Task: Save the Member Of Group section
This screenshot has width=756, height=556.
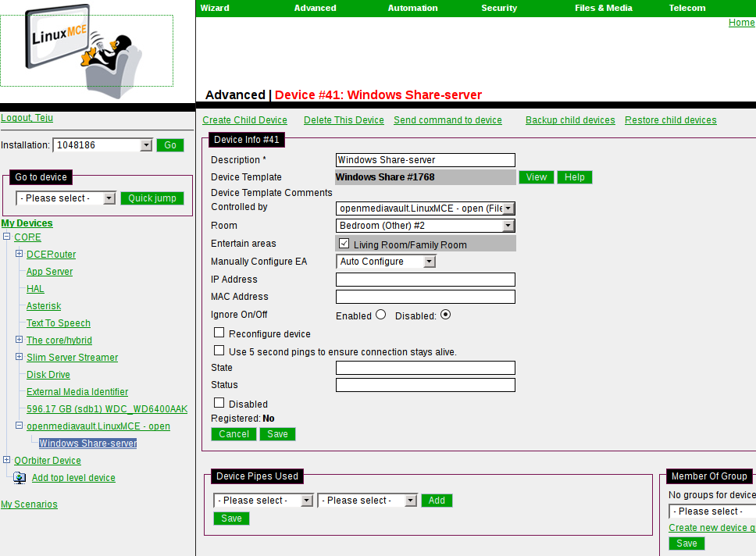Action: (686, 544)
